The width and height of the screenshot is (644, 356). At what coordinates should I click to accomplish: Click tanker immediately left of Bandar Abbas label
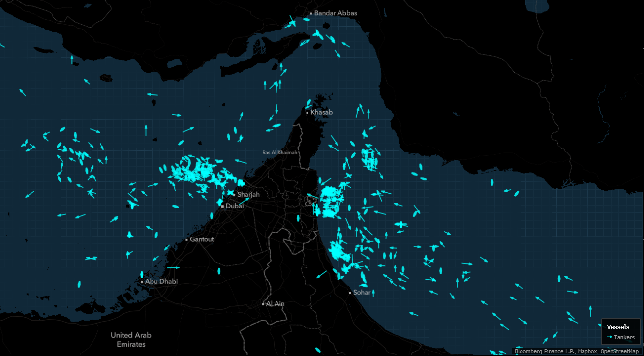tap(307, 20)
